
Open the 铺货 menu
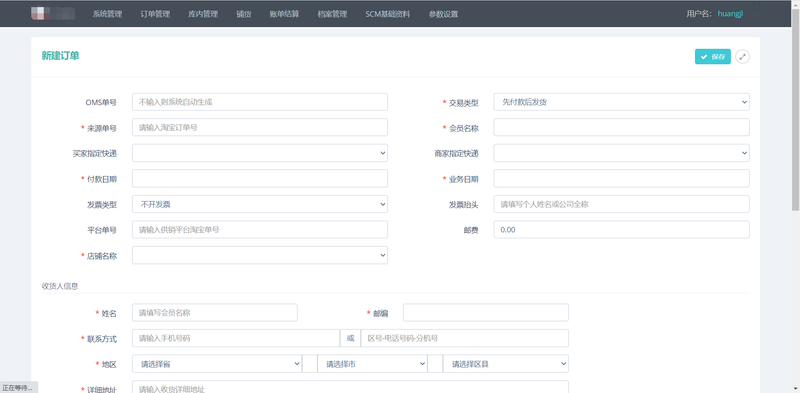(x=244, y=14)
